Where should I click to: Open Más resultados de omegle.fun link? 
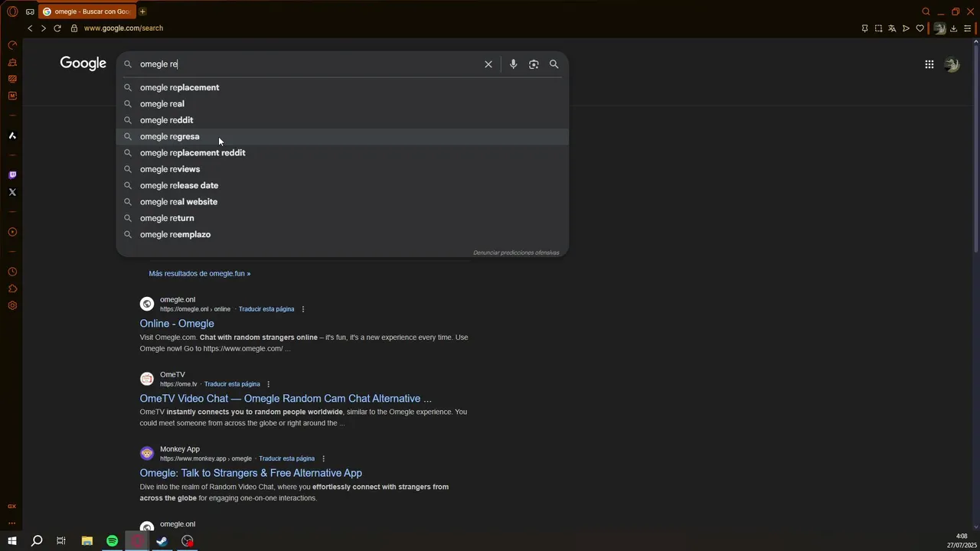[x=199, y=273]
